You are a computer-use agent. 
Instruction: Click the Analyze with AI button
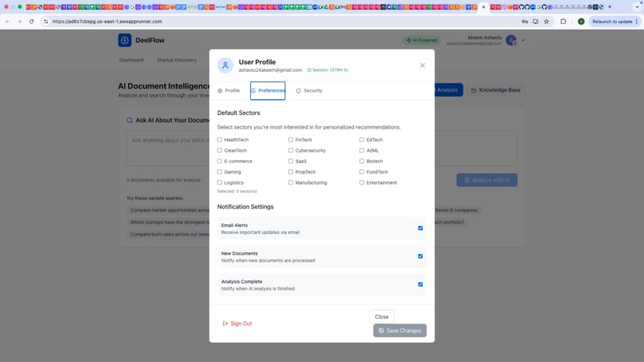click(x=487, y=180)
